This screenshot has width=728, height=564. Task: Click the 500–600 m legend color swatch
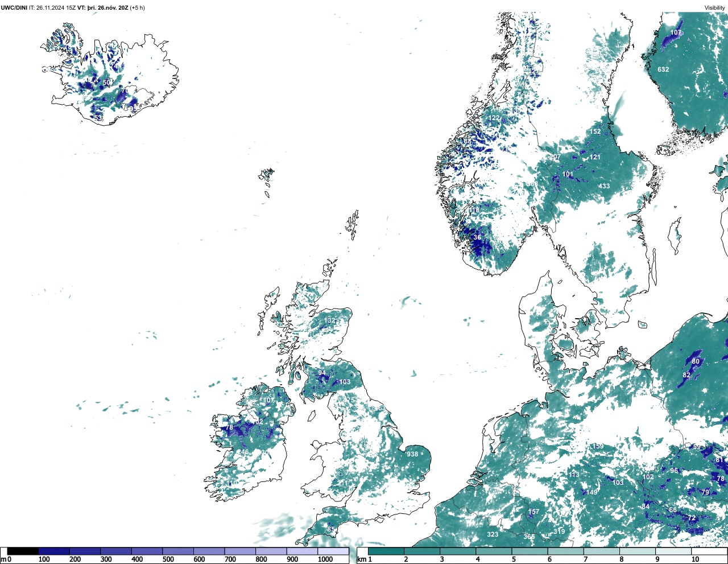[x=178, y=551]
